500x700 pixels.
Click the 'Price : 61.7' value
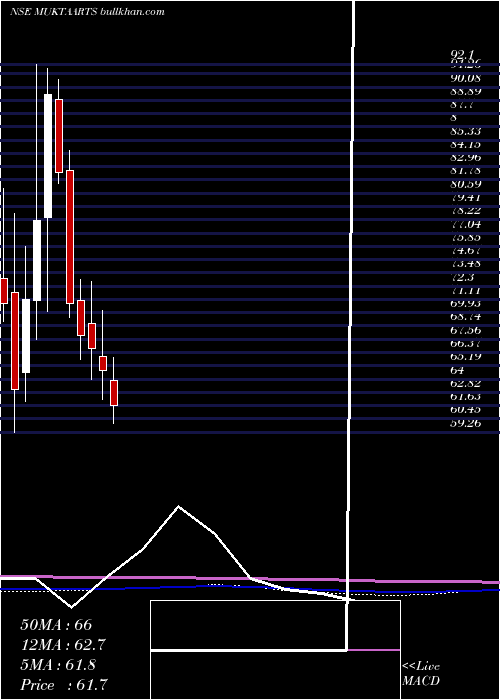coord(63,685)
